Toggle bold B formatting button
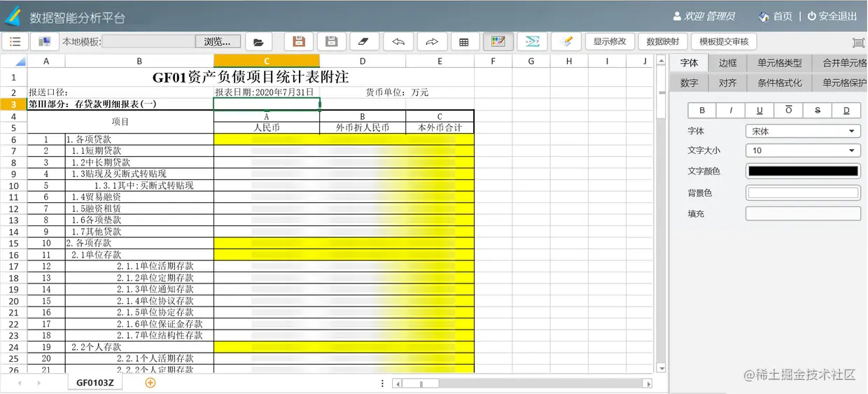This screenshot has height=394, width=868. [702, 111]
